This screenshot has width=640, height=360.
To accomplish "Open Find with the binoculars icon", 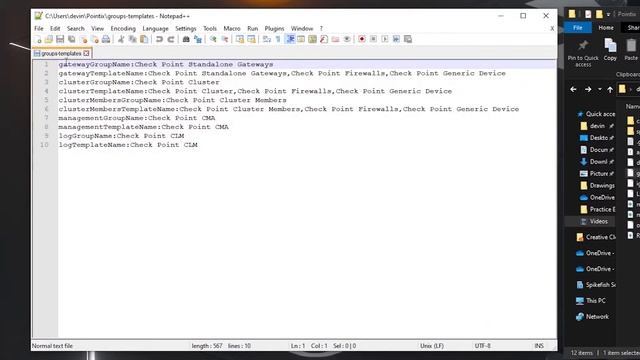I will pyautogui.click(x=186, y=39).
